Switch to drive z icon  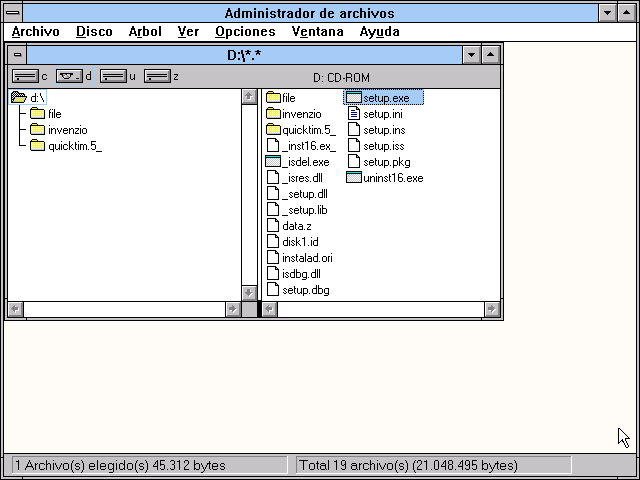tap(157, 76)
